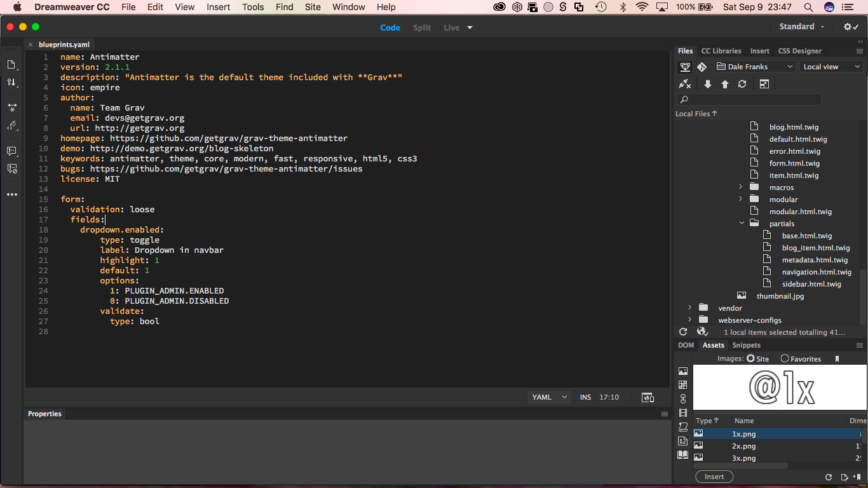Click the Assets horizontal scrollbar
Image resolution: width=868 pixels, height=488 pixels.
[740, 466]
